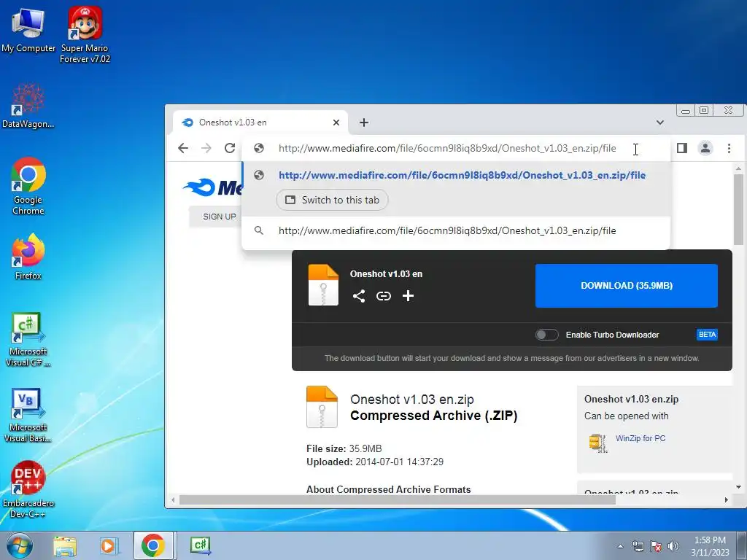Select the Oneshot v1.03 en tab
747x560 pixels.
tap(260, 122)
